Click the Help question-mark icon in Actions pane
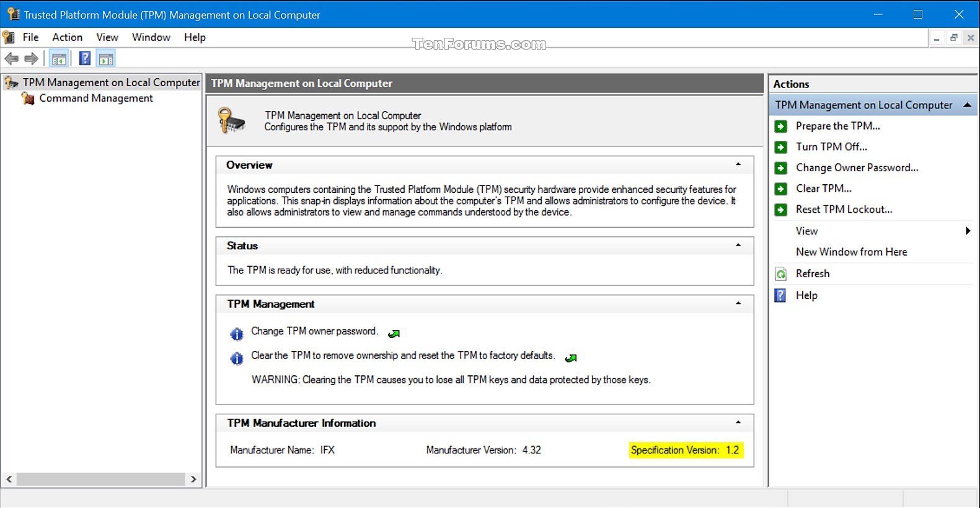This screenshot has width=980, height=508. [x=781, y=295]
